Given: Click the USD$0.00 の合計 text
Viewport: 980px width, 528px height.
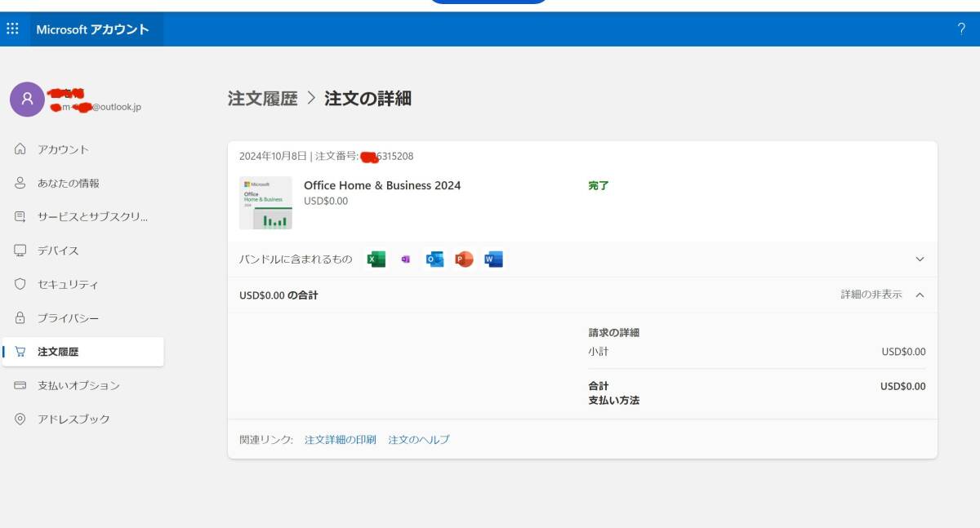Looking at the screenshot, I should coord(278,295).
